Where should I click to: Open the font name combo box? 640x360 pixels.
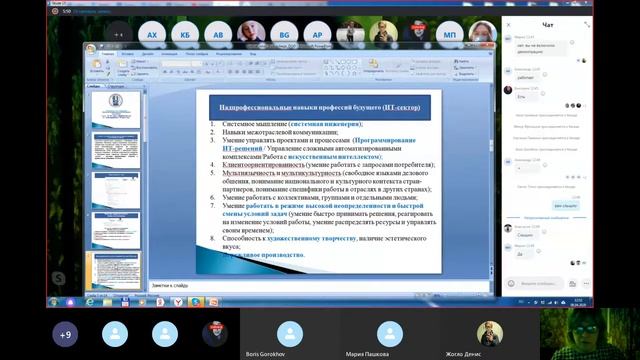coord(176,64)
